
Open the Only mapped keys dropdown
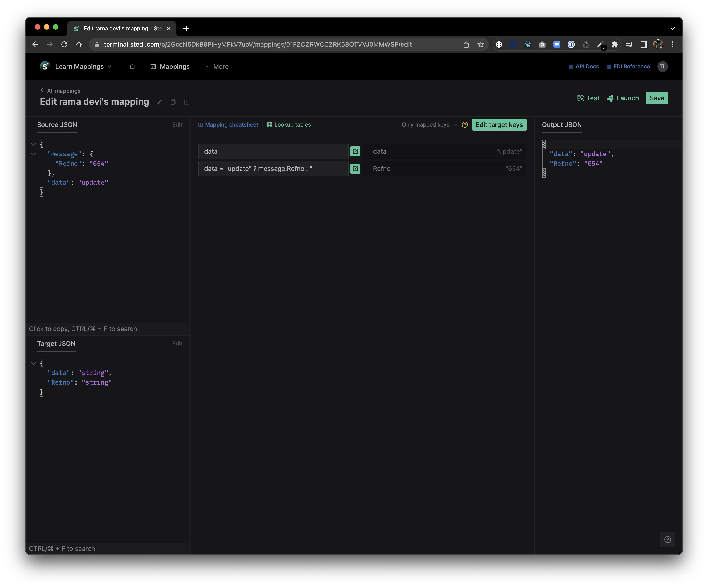429,125
